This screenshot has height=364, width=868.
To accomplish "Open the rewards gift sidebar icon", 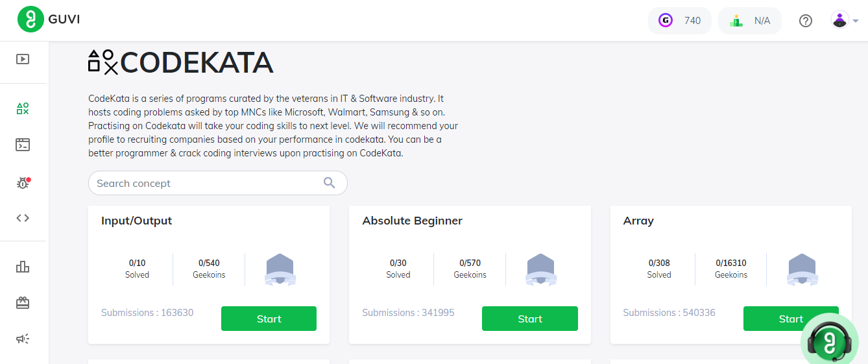I will (x=23, y=303).
